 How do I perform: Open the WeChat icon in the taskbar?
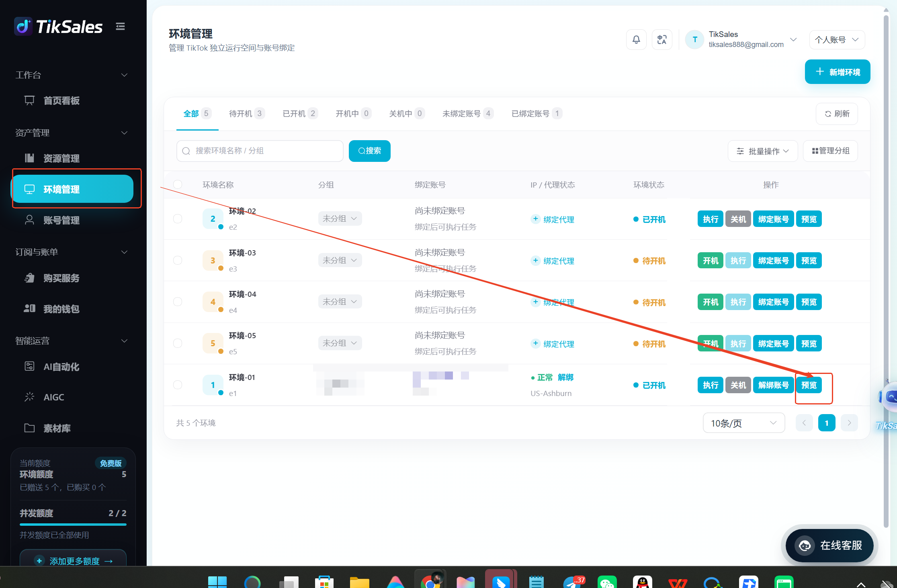[607, 582]
